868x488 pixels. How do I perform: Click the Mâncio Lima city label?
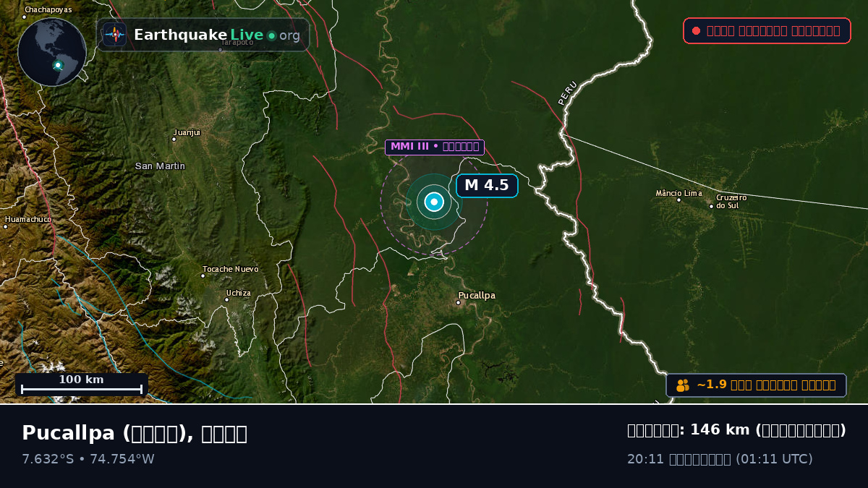pos(678,193)
